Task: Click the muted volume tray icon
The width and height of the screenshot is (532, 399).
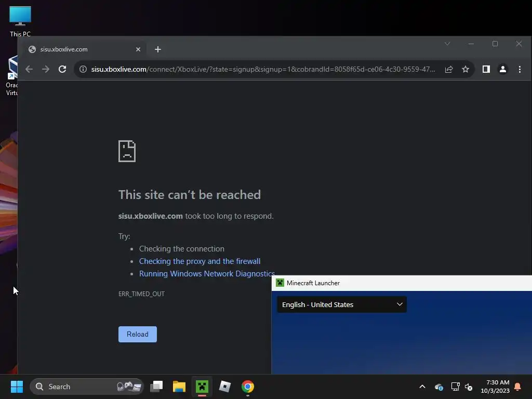Action: tap(469, 387)
